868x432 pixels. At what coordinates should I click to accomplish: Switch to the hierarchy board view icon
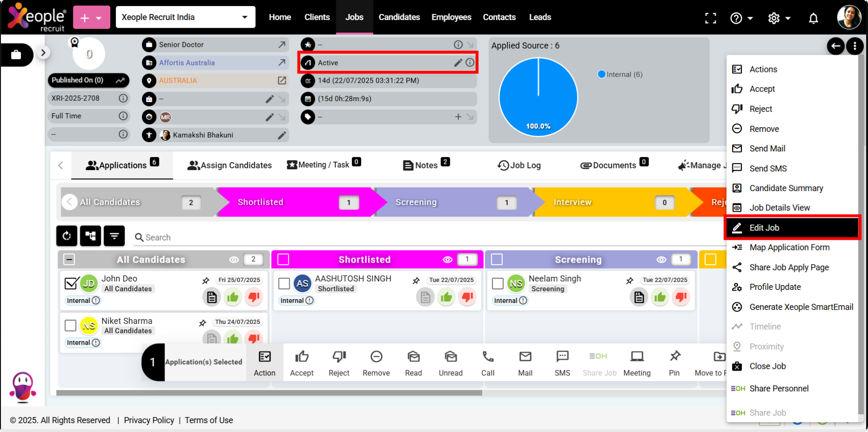pyautogui.click(x=91, y=236)
